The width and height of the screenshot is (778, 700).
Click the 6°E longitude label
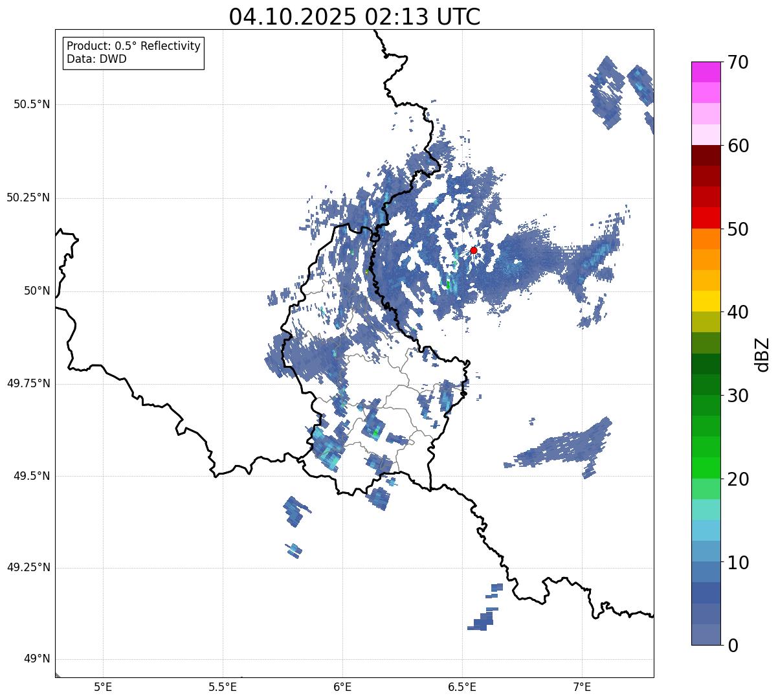(342, 686)
